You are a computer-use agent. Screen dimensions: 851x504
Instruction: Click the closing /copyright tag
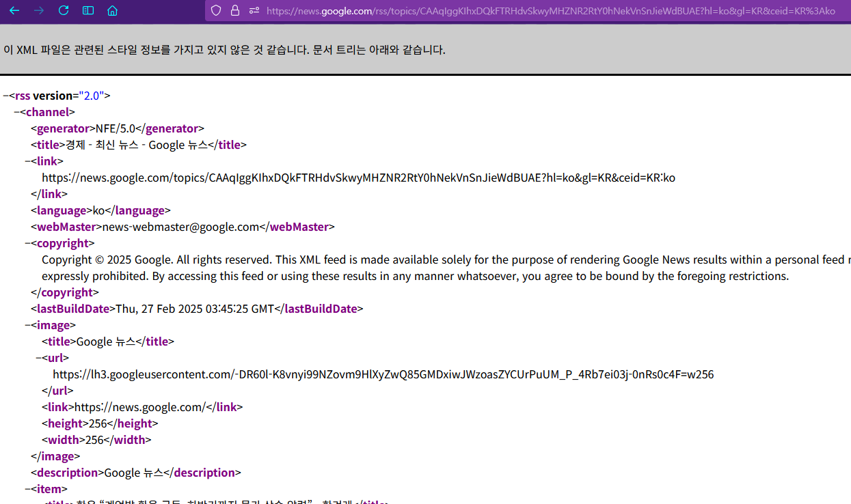click(65, 292)
